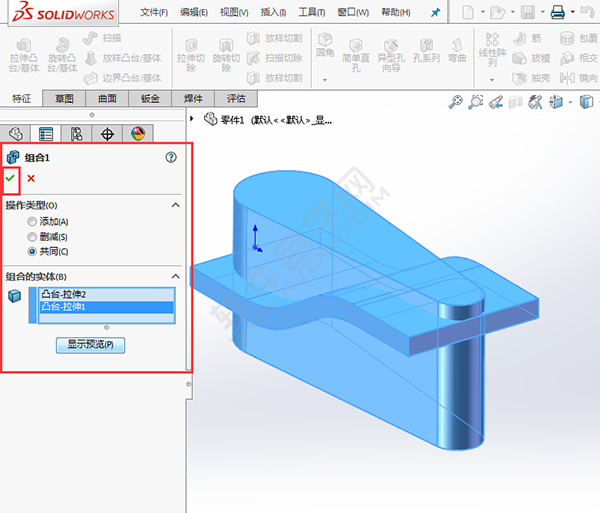Select the 共同(C) operation type
Image resolution: width=600 pixels, height=513 pixels.
(33, 251)
